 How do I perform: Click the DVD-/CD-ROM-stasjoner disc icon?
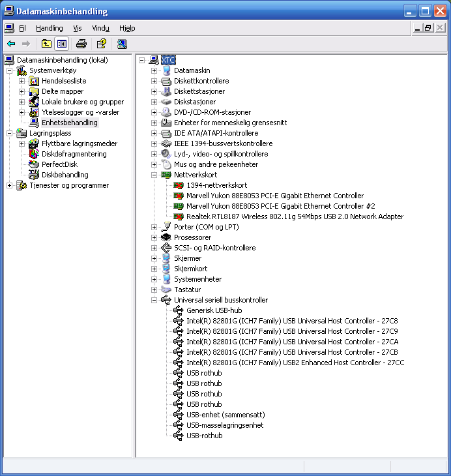point(166,112)
